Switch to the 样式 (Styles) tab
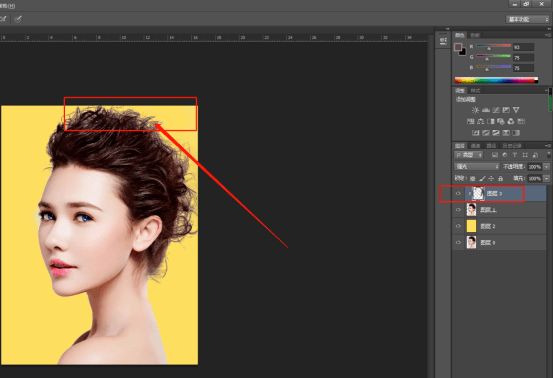The width and height of the screenshot is (553, 378). [x=475, y=90]
